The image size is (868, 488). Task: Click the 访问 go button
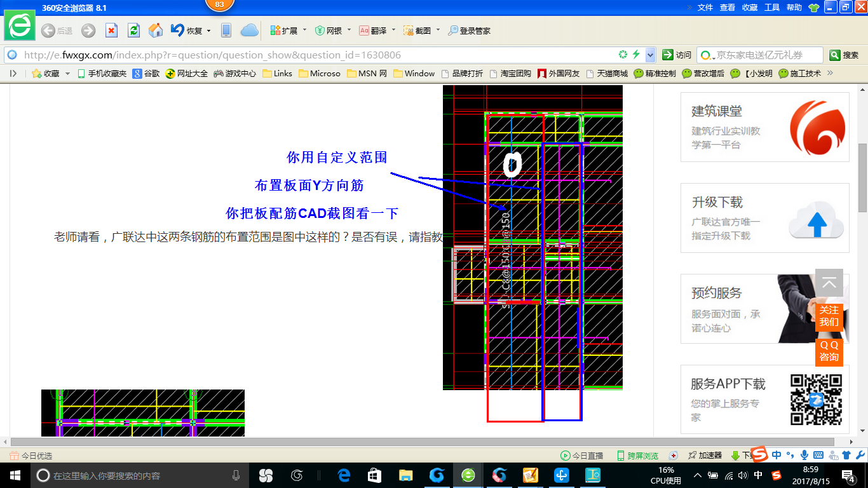pyautogui.click(x=677, y=55)
